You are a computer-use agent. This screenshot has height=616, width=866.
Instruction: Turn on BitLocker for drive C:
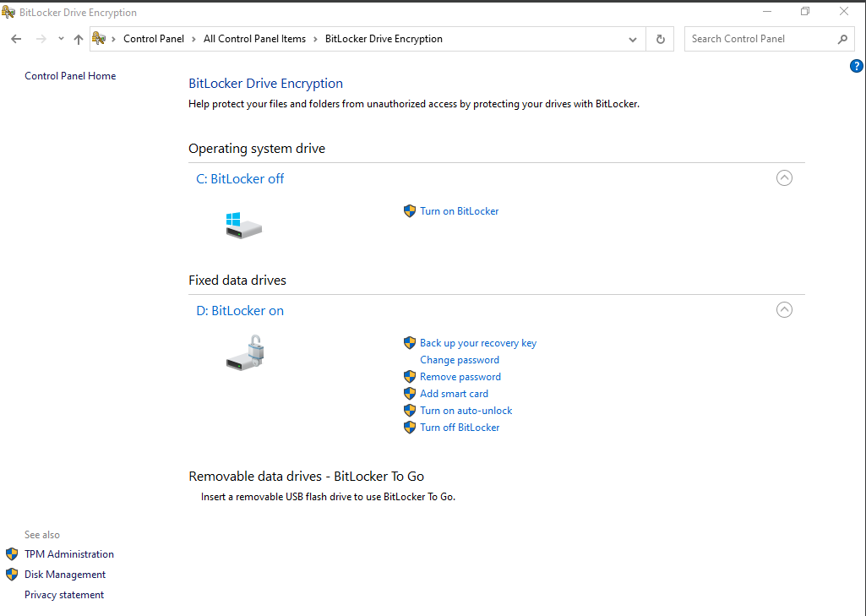[459, 211]
